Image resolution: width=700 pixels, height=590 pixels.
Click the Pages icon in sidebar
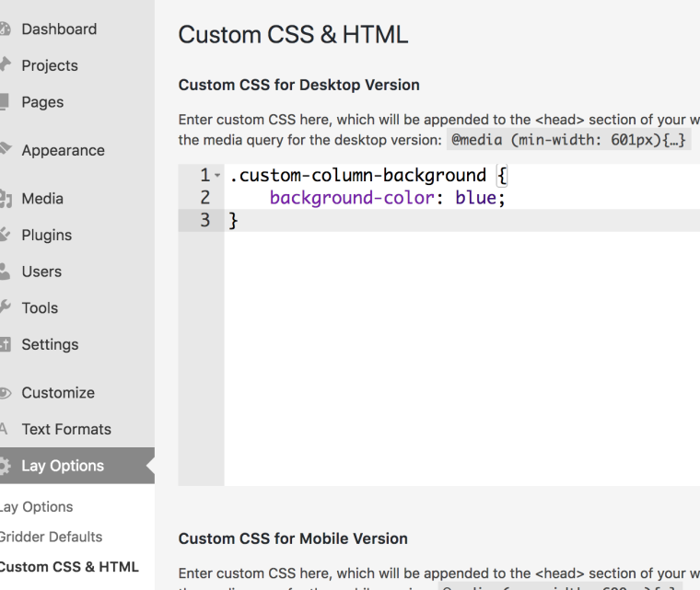[5, 102]
